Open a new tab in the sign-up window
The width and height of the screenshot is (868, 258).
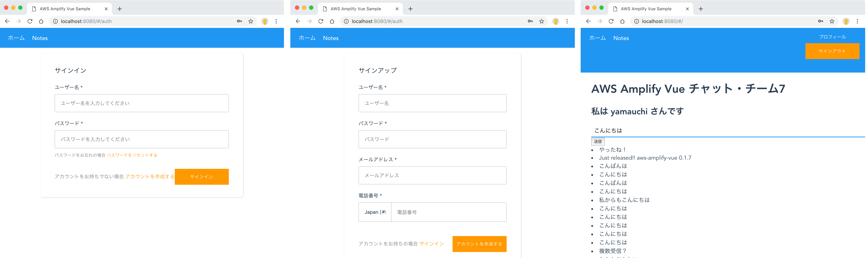pos(410,9)
